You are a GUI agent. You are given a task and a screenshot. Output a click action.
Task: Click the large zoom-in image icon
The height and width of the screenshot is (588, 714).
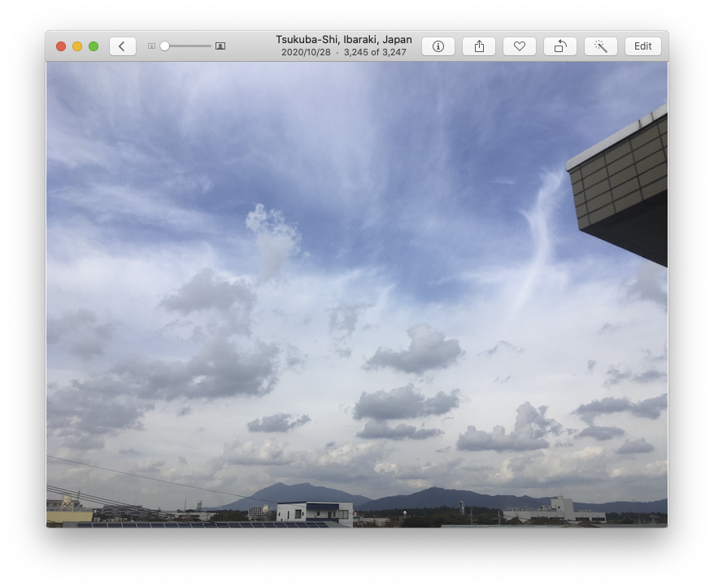tap(220, 46)
